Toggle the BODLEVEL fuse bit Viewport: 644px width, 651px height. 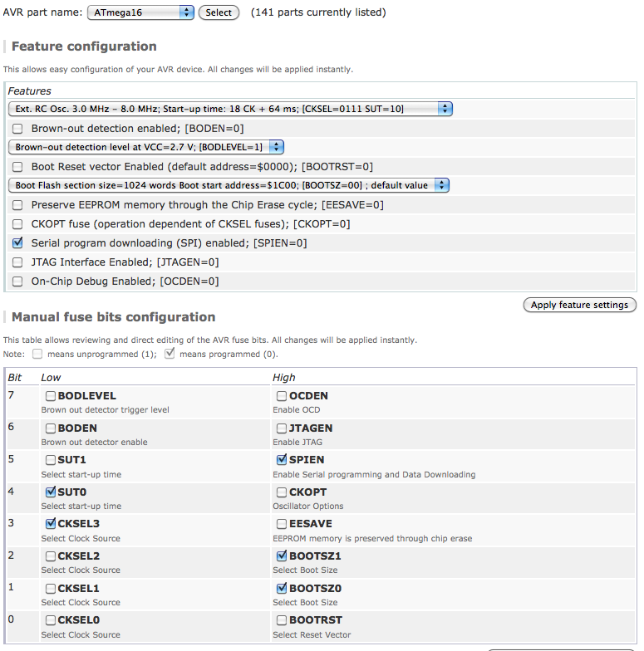tap(51, 396)
